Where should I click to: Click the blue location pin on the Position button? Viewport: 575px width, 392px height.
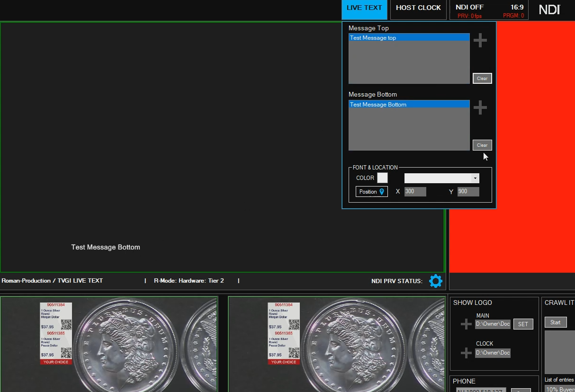coord(382,191)
